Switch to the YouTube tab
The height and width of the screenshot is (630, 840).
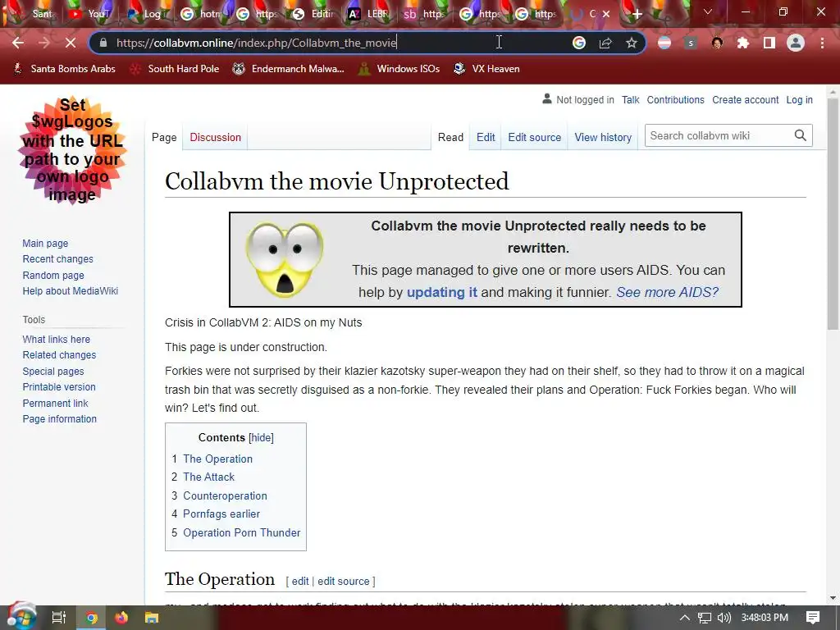[x=89, y=14]
